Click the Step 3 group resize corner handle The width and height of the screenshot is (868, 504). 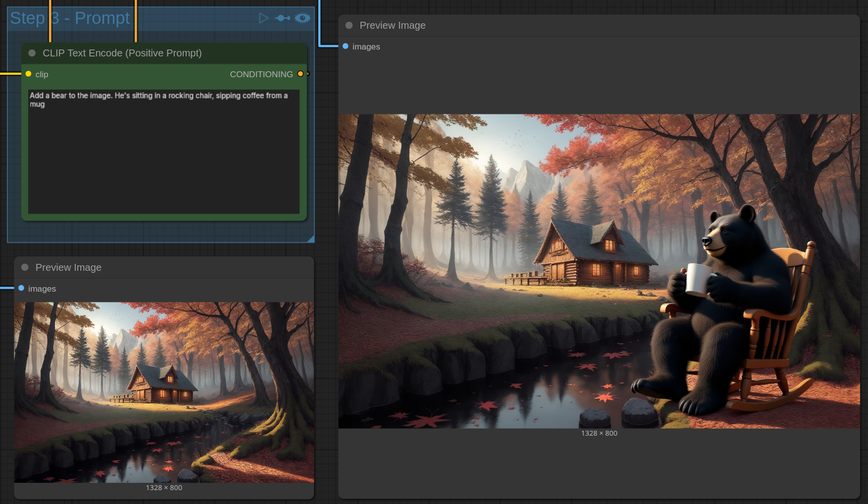(311, 239)
